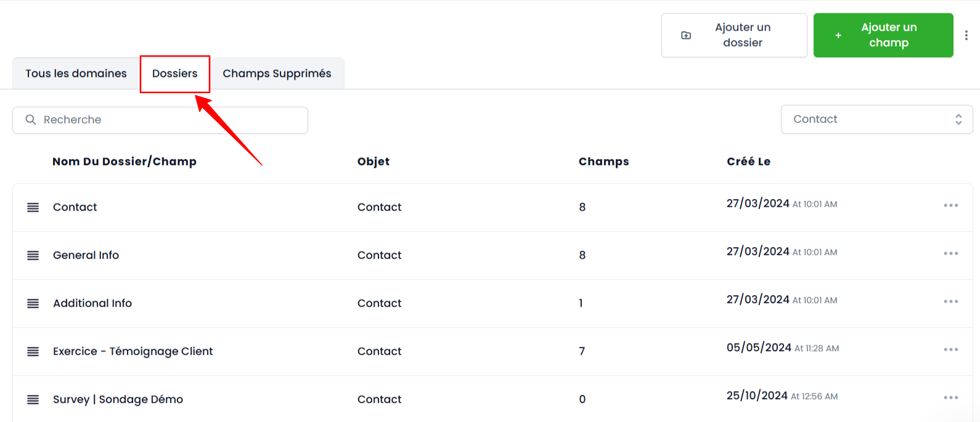
Task: Click drag handle beside Exercice - Témoignage Client
Action: click(x=33, y=352)
